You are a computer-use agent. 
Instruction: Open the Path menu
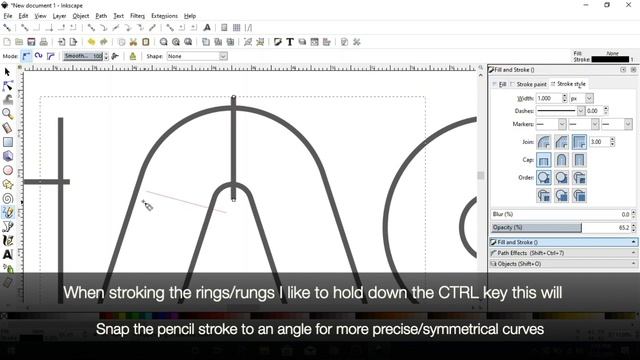(x=101, y=16)
